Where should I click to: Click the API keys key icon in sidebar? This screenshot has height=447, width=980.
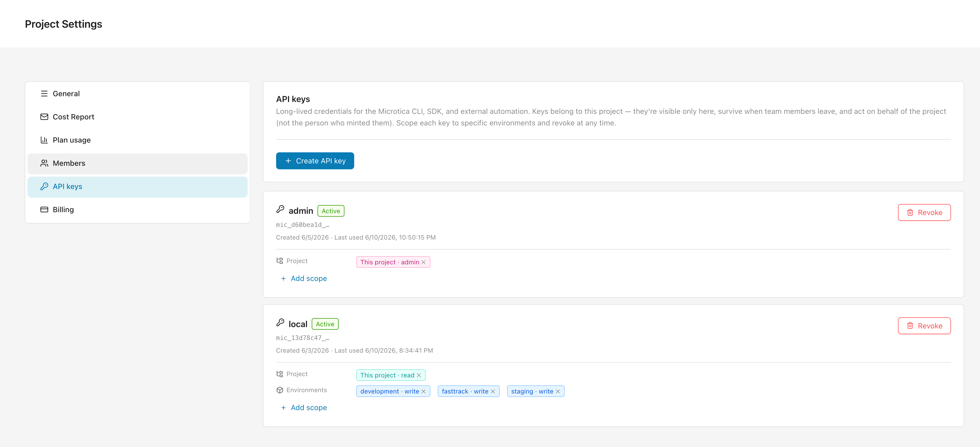pyautogui.click(x=44, y=187)
